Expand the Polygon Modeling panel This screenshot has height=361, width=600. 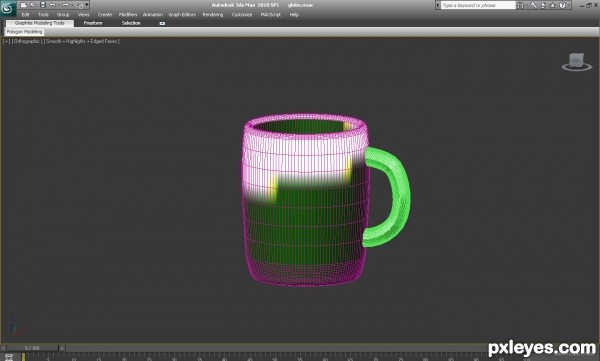pos(24,32)
